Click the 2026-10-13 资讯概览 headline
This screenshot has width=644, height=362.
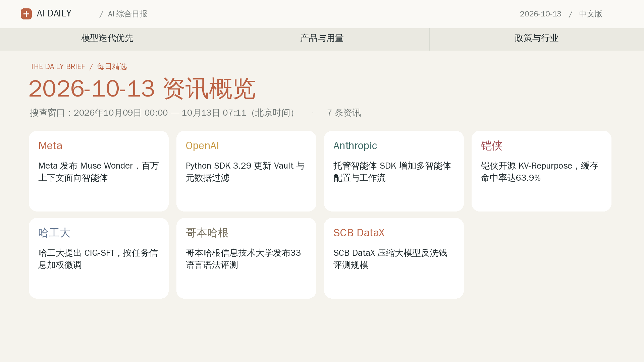pyautogui.click(x=142, y=88)
